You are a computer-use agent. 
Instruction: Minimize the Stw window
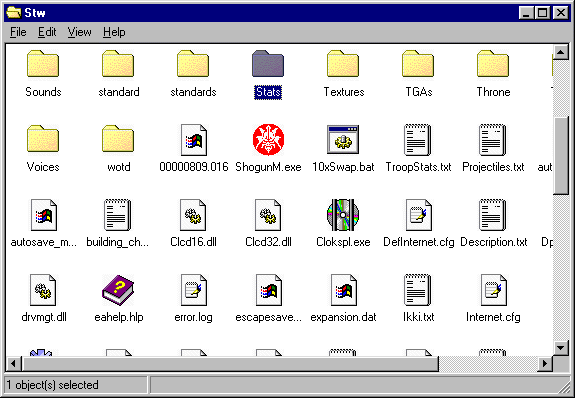[x=526, y=13]
